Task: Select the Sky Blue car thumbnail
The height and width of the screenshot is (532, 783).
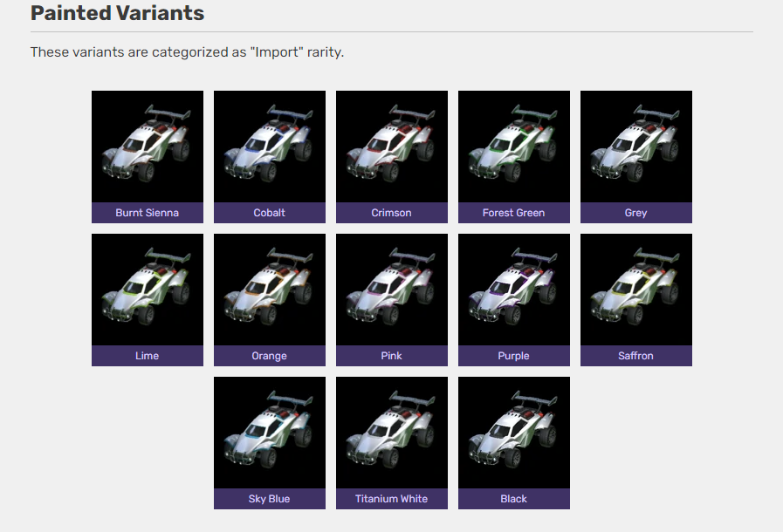Action: pos(269,433)
